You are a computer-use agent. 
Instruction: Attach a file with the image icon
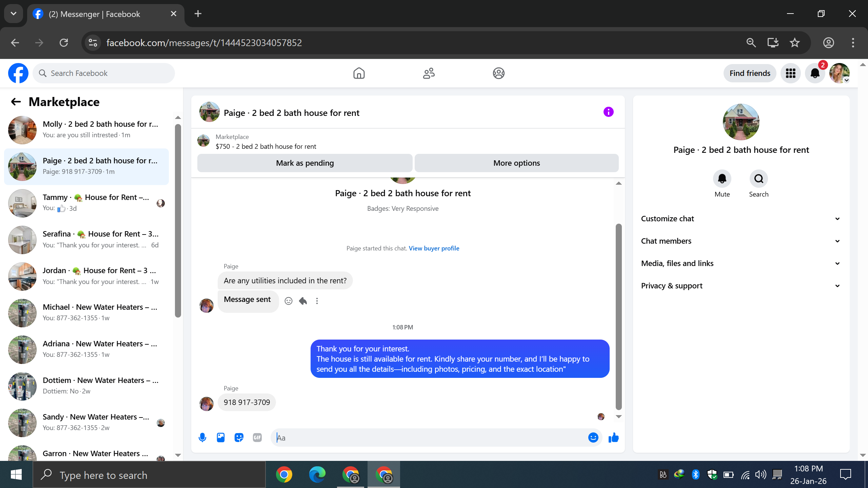click(221, 438)
